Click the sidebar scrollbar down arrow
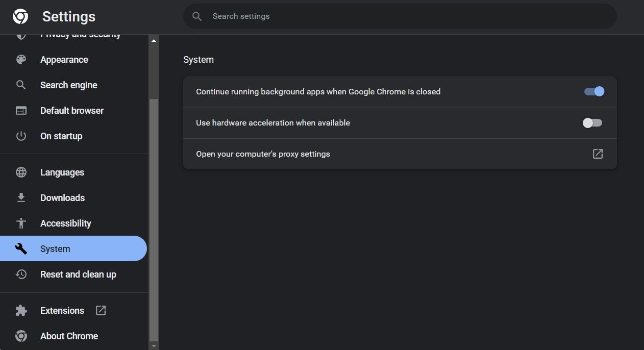 154,345
